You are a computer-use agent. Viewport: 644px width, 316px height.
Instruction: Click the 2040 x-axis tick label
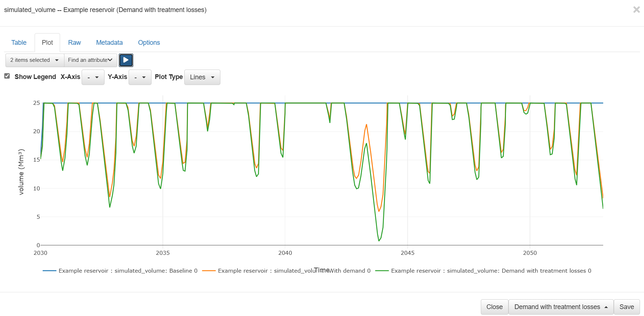pos(285,253)
